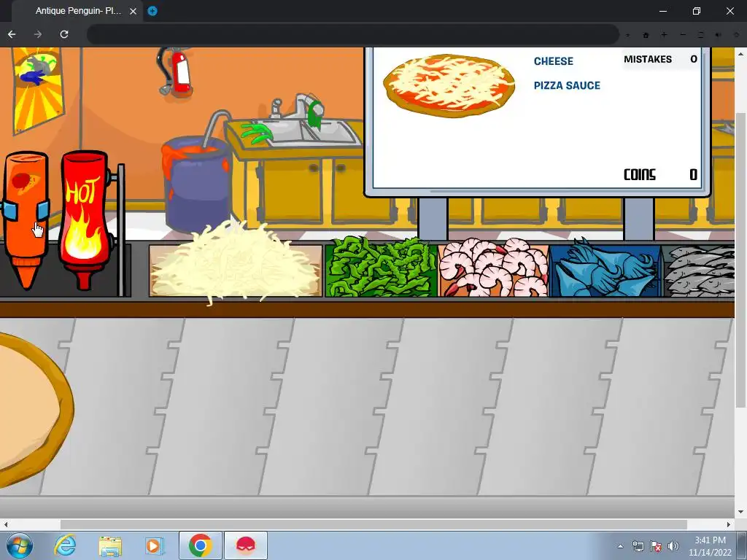Click the COINS counter on the board
The height and width of the screenshot is (560, 747).
click(660, 175)
